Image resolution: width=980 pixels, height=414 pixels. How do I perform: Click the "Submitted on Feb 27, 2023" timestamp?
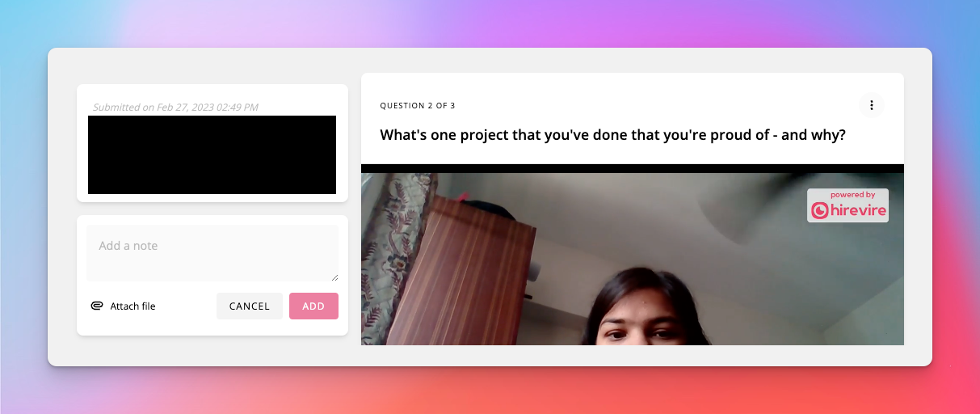coord(175,107)
